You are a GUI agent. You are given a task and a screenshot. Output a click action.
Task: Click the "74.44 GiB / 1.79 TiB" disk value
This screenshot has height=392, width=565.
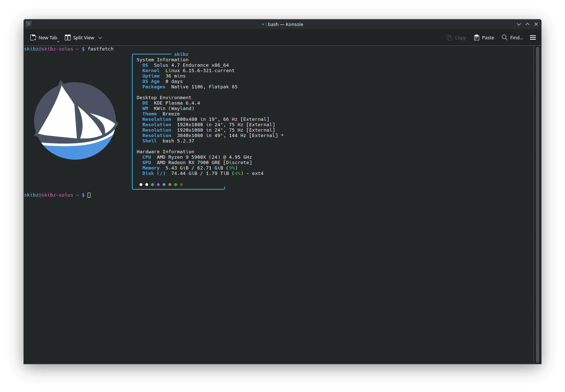[x=200, y=173]
